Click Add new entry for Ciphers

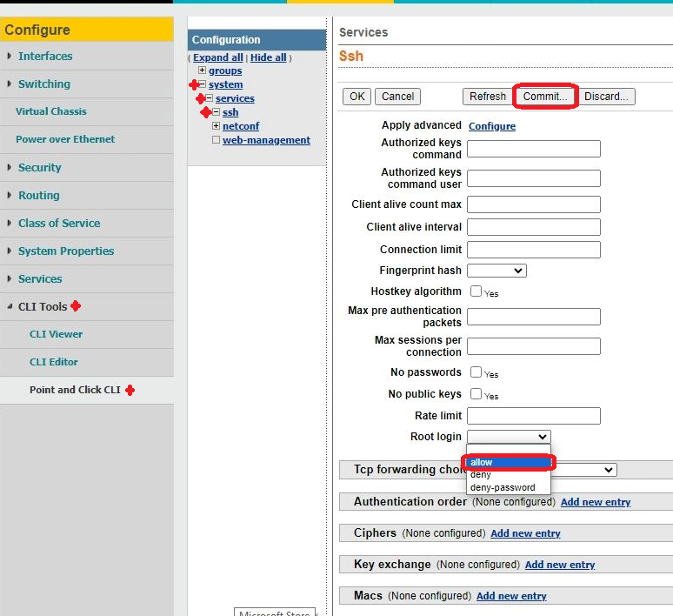tap(525, 533)
